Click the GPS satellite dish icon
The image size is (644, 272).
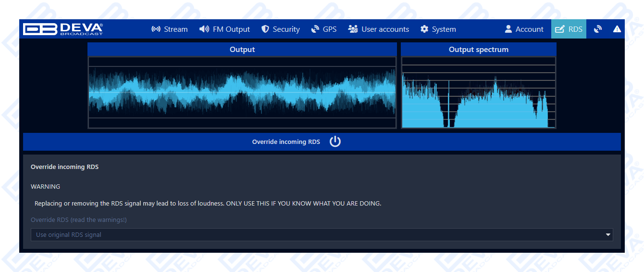(315, 29)
